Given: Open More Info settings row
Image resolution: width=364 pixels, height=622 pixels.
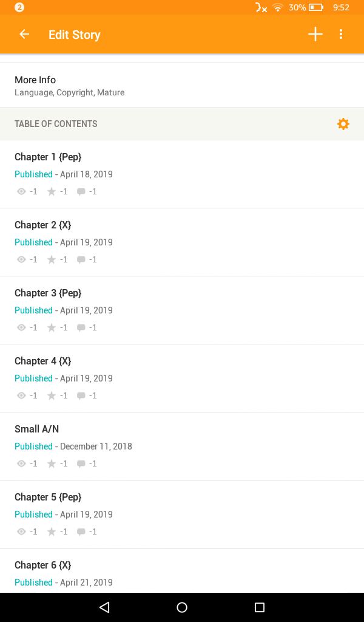Looking at the screenshot, I should tap(182, 85).
